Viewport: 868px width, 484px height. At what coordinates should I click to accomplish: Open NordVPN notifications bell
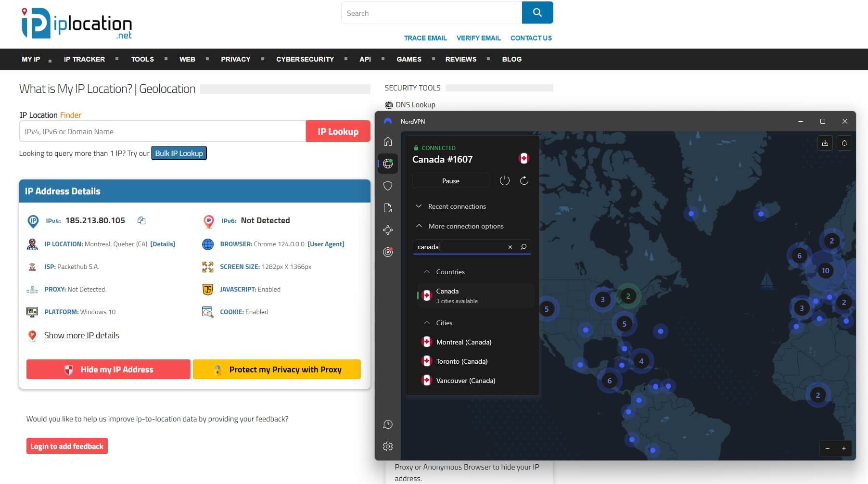coord(844,143)
